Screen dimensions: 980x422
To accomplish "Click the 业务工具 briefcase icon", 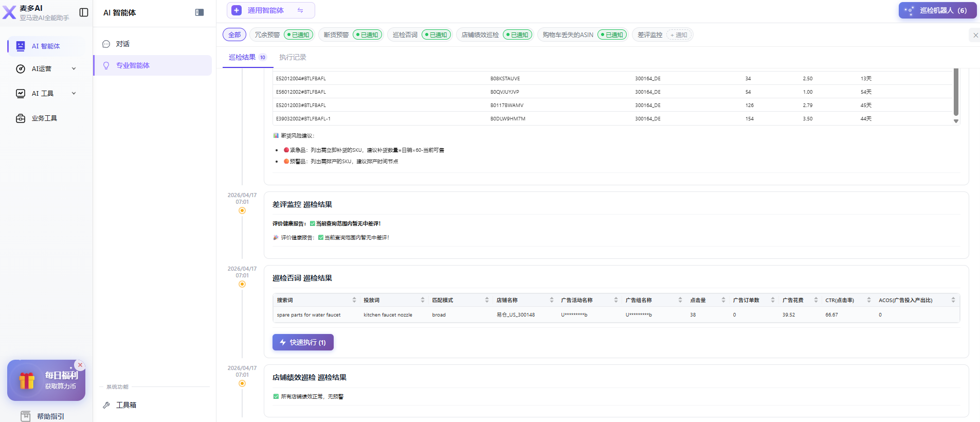I will 21,118.
